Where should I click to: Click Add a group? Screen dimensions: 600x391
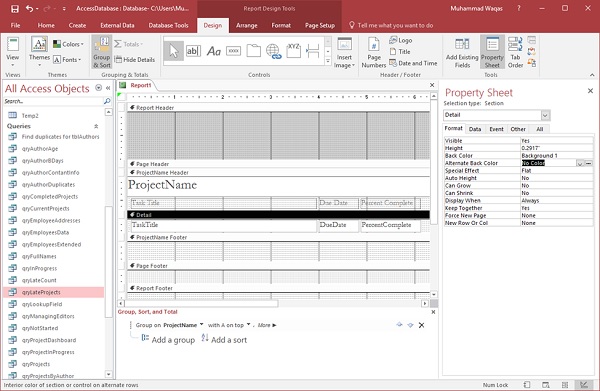click(x=168, y=339)
